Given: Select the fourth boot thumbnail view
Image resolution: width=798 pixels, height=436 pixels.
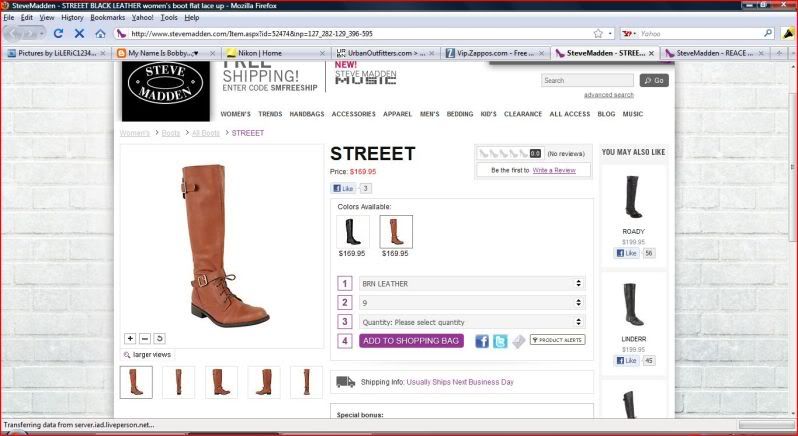Looking at the screenshot, I should pos(264,382).
